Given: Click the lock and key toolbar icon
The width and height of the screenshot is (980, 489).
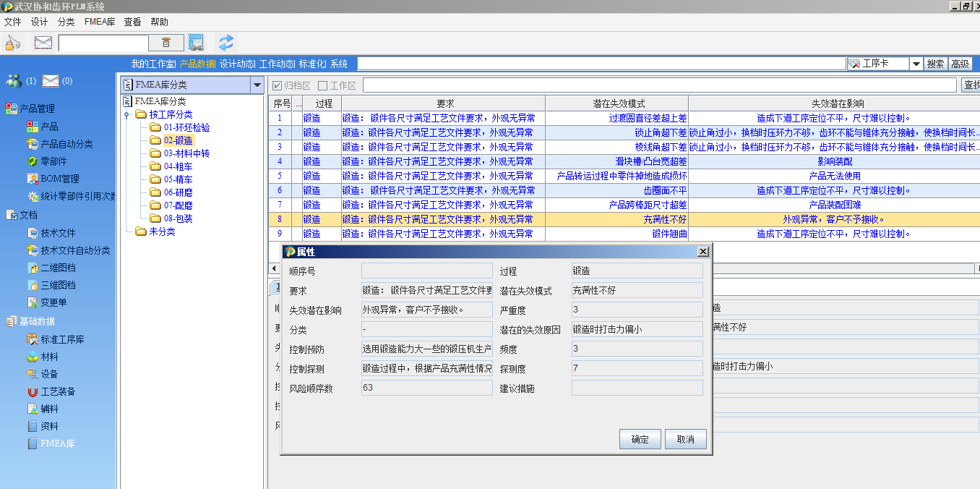Looking at the screenshot, I should [13, 43].
